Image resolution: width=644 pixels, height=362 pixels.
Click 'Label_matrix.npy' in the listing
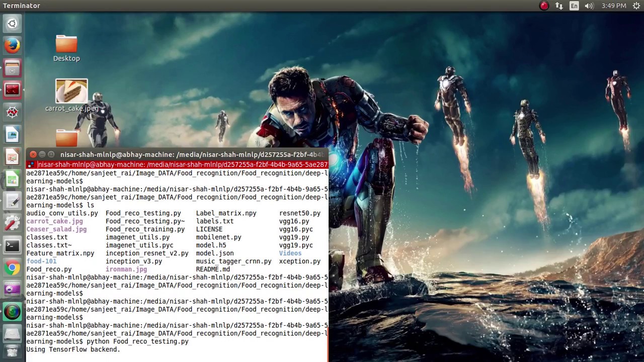point(226,213)
